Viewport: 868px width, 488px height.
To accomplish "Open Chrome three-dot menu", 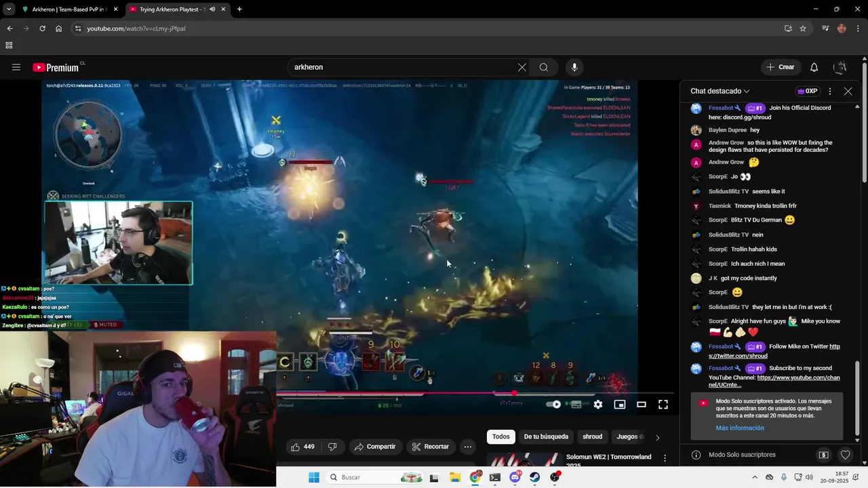I will [858, 28].
